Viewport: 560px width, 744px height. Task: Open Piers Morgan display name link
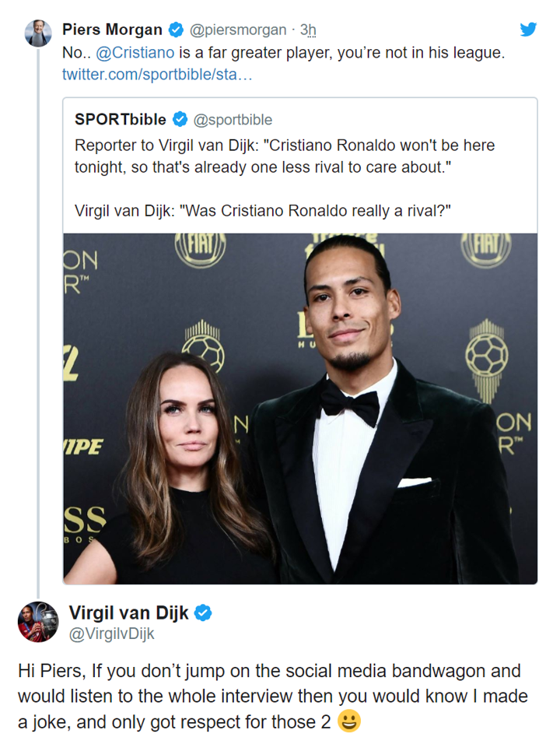coord(112,30)
